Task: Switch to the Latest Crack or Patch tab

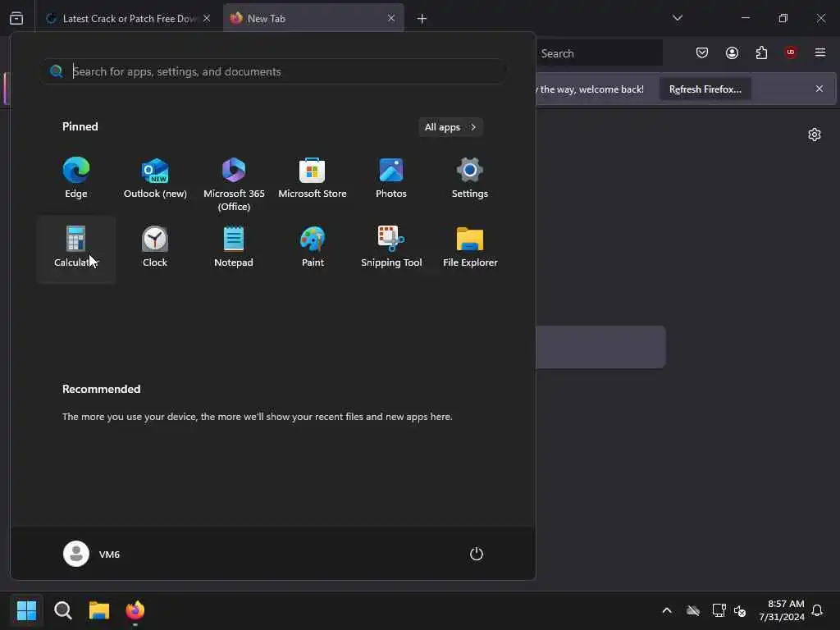Action: click(129, 18)
